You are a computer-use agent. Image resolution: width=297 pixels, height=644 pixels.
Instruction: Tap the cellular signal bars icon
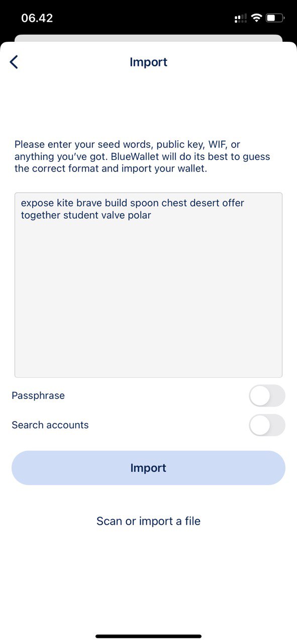[x=241, y=19]
